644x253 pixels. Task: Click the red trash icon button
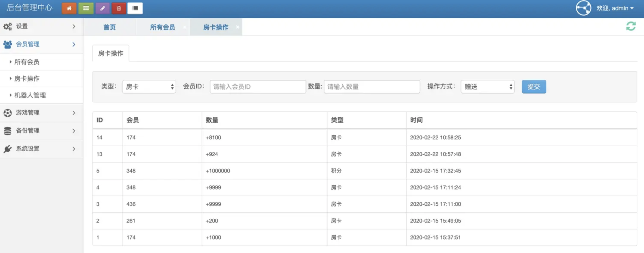tap(119, 8)
